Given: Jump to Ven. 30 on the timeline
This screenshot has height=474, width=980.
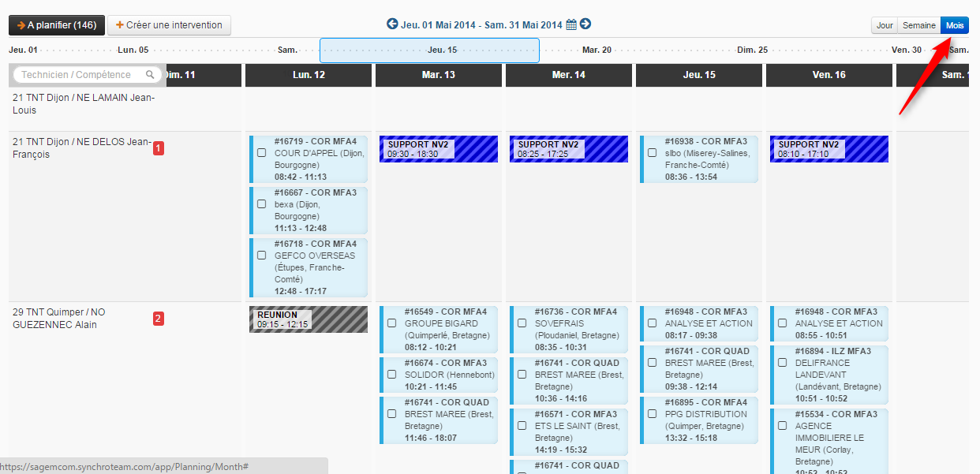Looking at the screenshot, I should 907,50.
